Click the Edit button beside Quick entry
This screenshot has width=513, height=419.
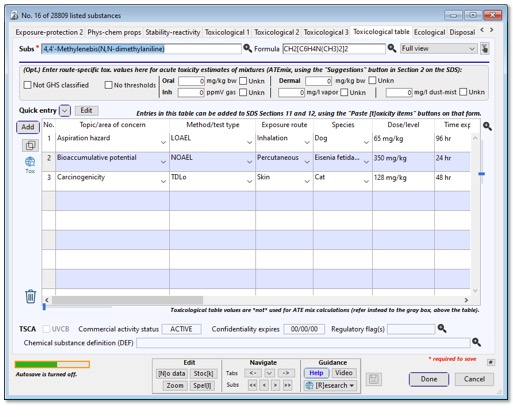click(86, 111)
